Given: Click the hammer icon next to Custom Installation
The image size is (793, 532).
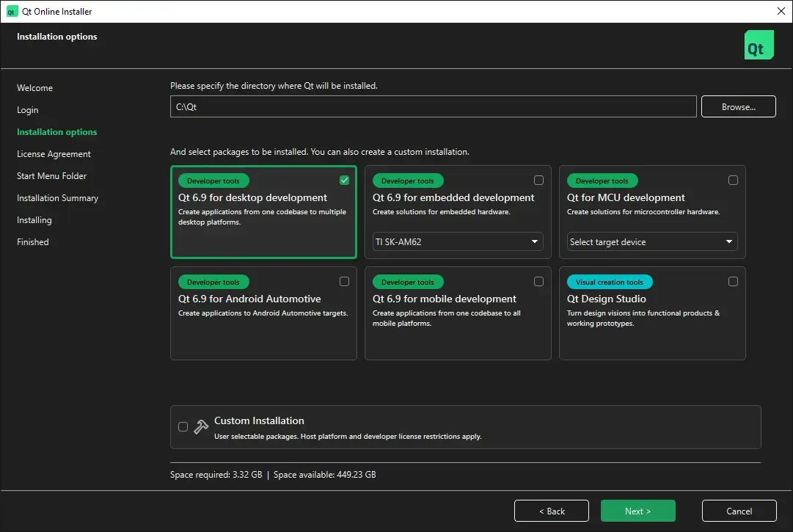Looking at the screenshot, I should pyautogui.click(x=200, y=426).
